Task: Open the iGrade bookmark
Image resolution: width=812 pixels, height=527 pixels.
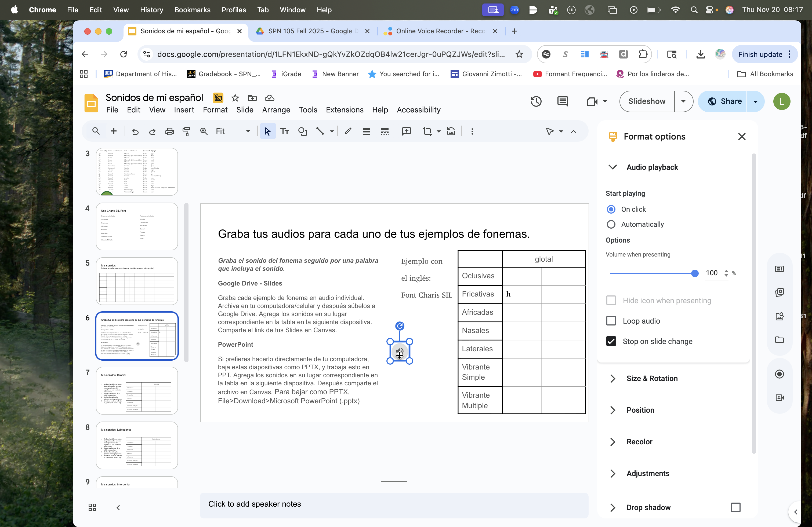Action: click(x=286, y=74)
